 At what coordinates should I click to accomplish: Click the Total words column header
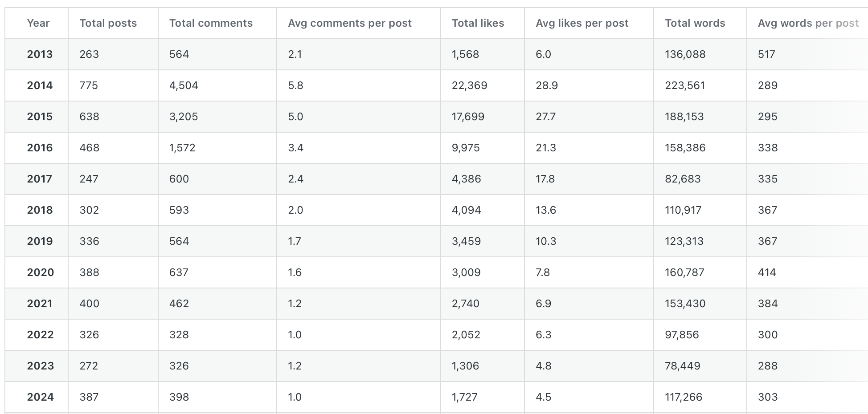tap(695, 23)
